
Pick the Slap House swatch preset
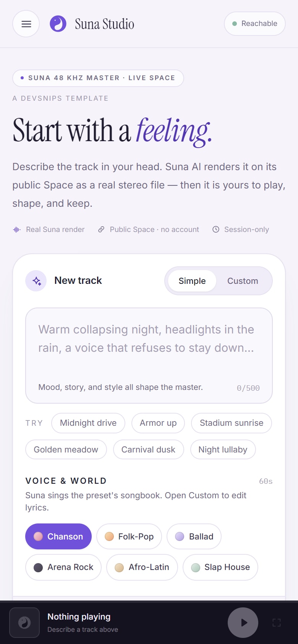[x=220, y=567]
